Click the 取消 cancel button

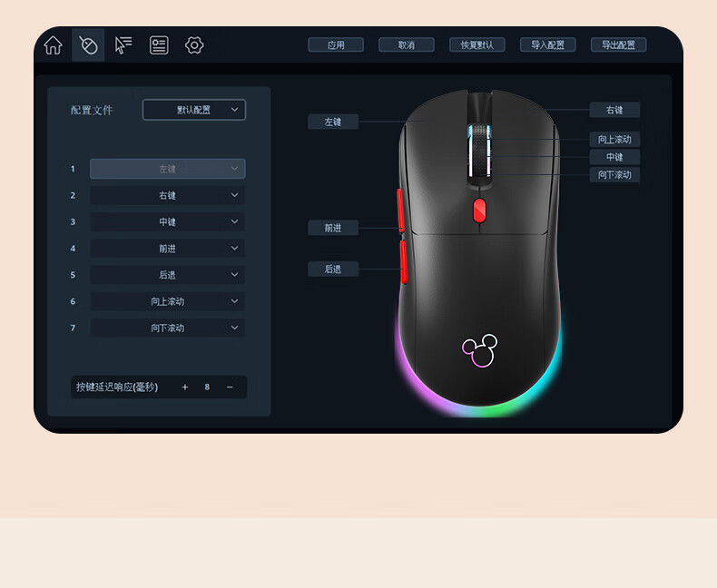pos(407,44)
